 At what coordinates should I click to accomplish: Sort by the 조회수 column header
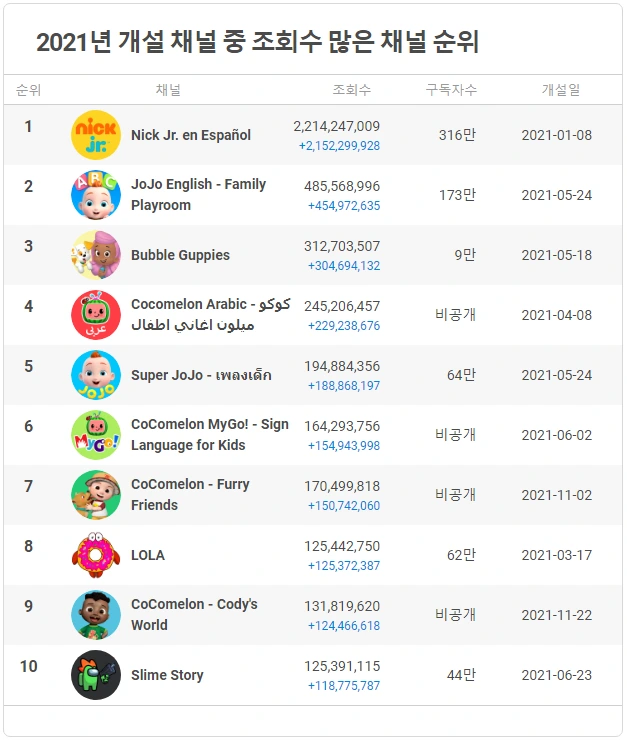pos(351,90)
